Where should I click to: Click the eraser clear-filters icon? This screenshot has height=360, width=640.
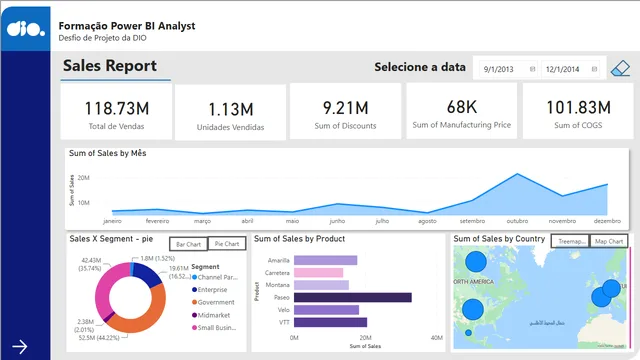click(x=620, y=68)
